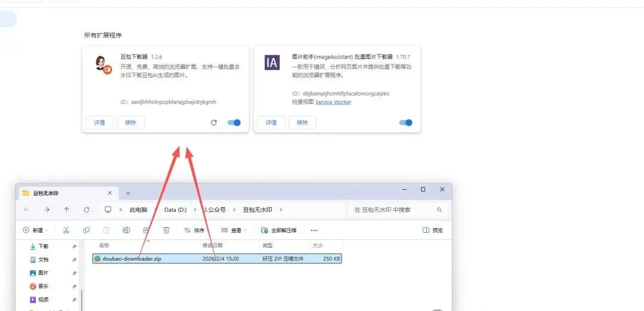644x311 pixels.
Task: Open the three-dot more options menu
Action: click(314, 230)
